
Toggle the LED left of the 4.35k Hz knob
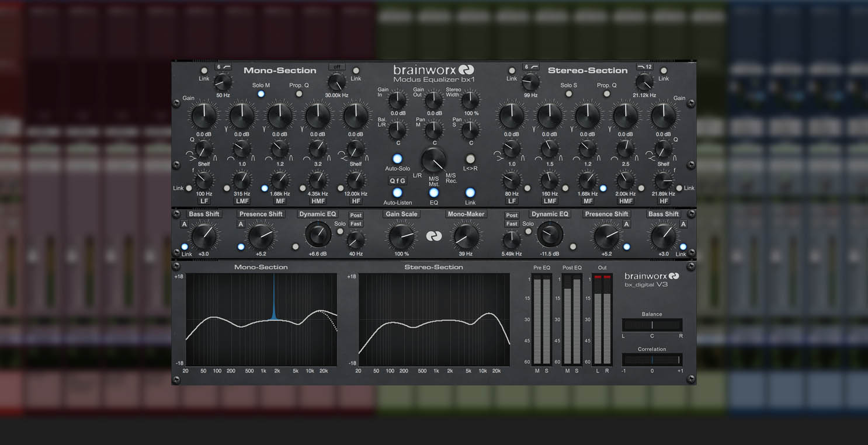[303, 188]
